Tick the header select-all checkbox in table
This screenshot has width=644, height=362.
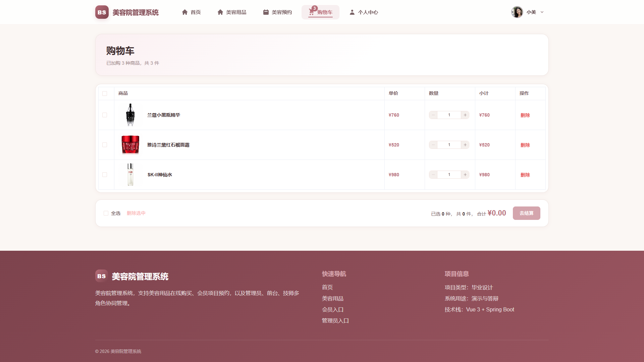click(105, 94)
